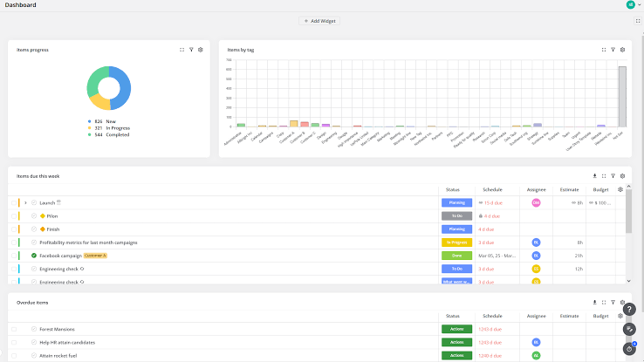The image size is (644, 362).
Task: Click scroll down arrow in due this week list
Action: click(x=629, y=281)
